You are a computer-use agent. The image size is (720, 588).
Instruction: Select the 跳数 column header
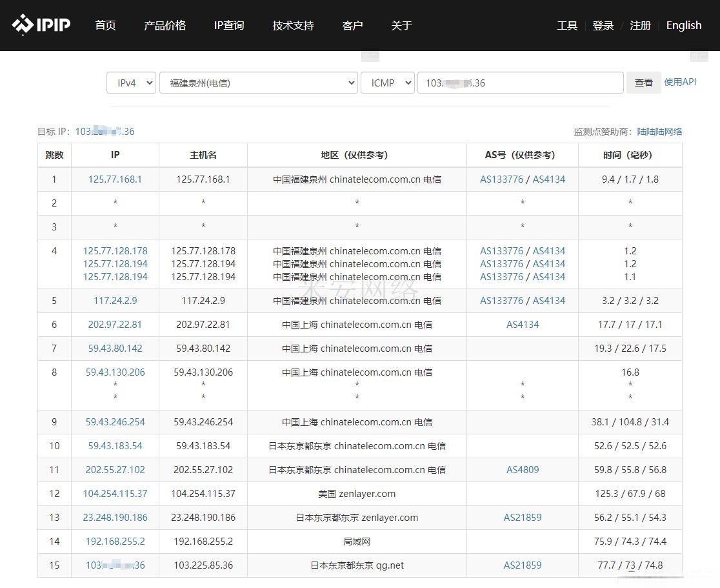pos(54,155)
